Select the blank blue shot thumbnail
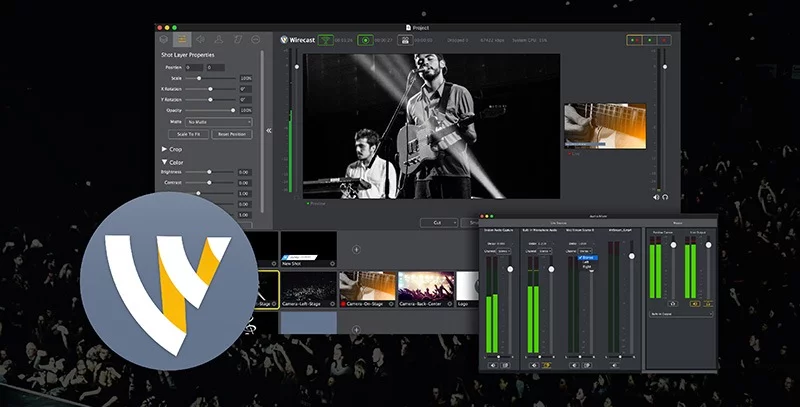 (x=309, y=322)
